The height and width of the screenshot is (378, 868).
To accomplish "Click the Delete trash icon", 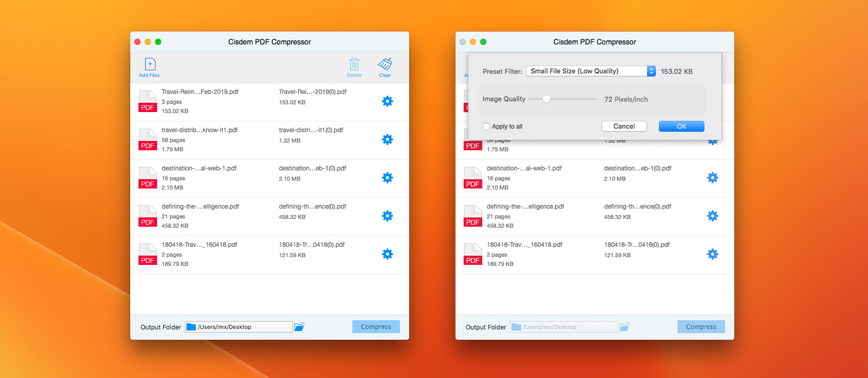I will pos(354,65).
